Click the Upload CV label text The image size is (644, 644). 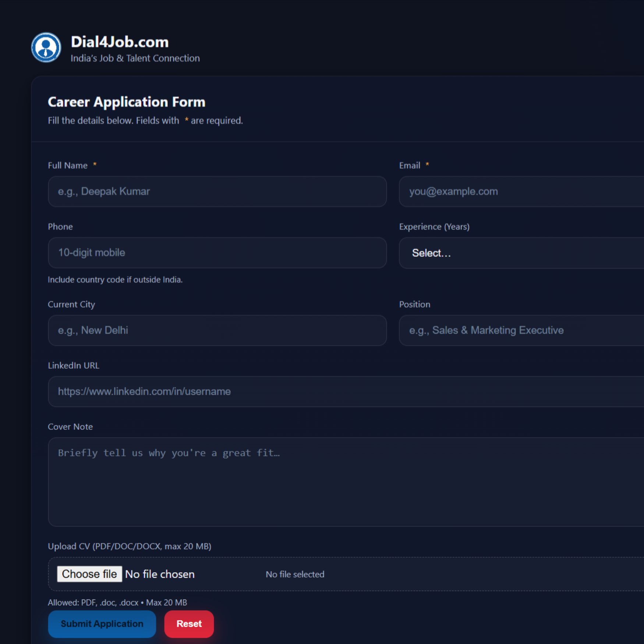click(130, 546)
